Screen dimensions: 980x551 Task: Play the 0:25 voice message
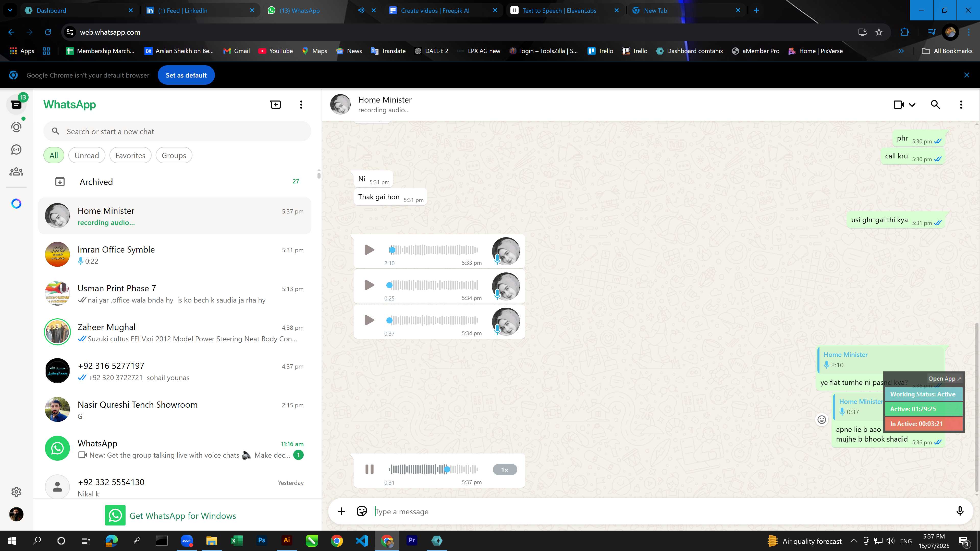[x=369, y=285]
